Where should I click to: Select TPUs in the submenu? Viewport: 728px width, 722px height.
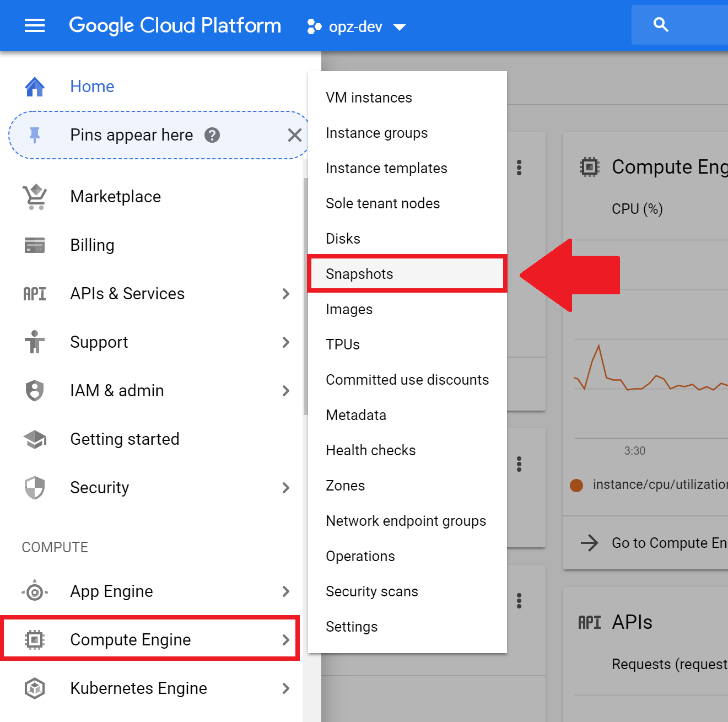point(407,344)
